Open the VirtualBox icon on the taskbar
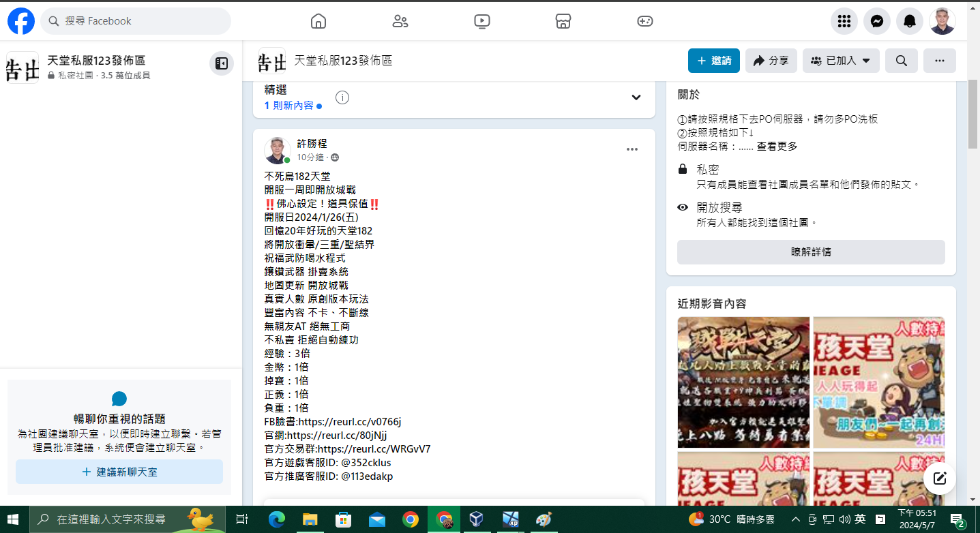The image size is (980, 533). point(477,519)
